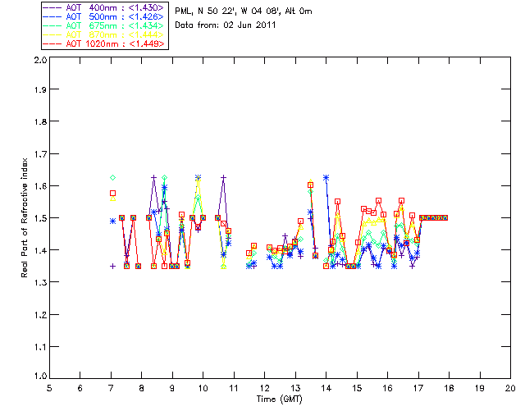The width and height of the screenshot is (525, 420).
Task: Click the x-axis tick label 13
Action: 295,388
